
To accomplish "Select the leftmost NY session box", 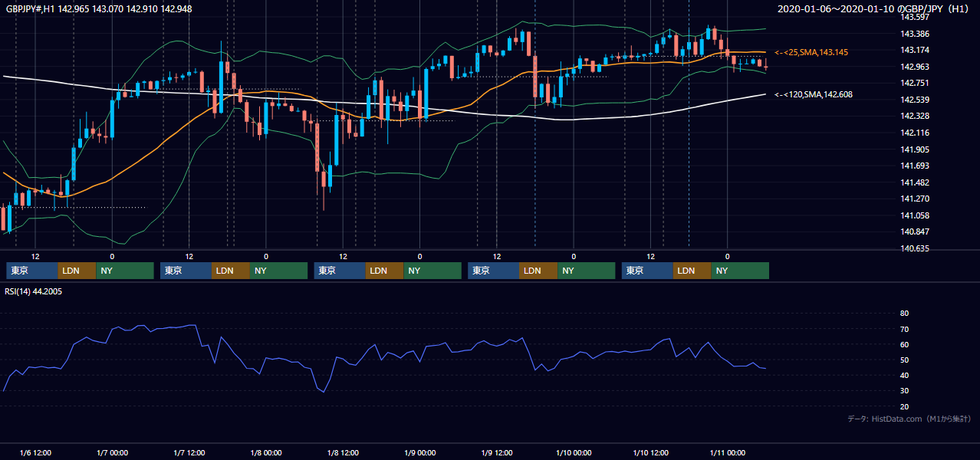I will coord(125,271).
